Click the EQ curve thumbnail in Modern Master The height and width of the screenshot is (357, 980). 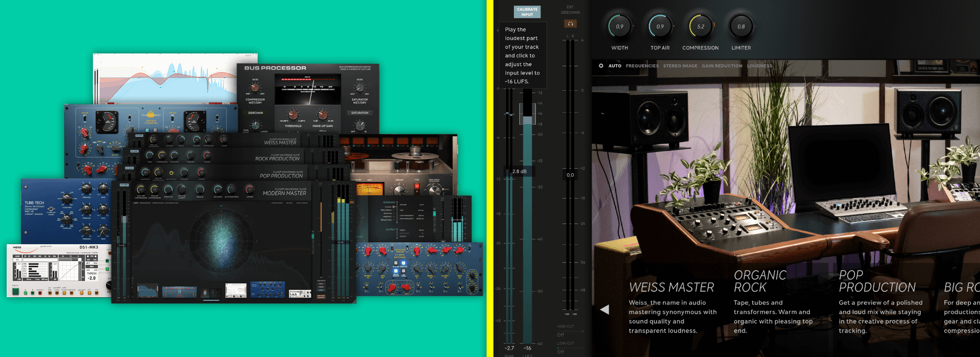click(x=147, y=291)
